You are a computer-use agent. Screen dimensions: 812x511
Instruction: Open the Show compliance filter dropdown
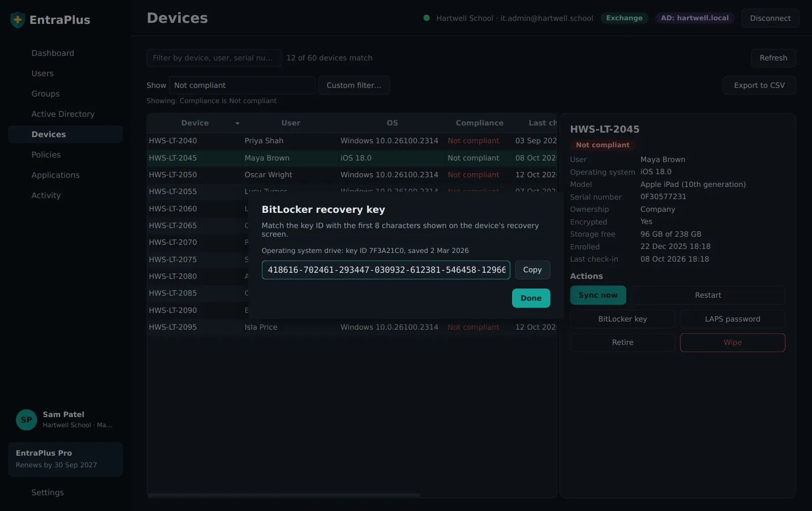pos(242,85)
